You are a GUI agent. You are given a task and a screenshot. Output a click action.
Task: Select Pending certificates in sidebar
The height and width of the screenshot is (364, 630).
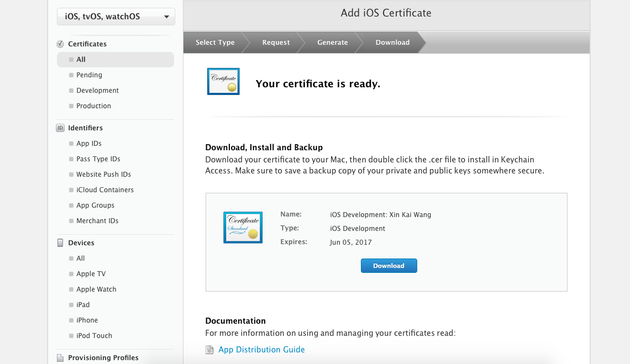click(89, 75)
